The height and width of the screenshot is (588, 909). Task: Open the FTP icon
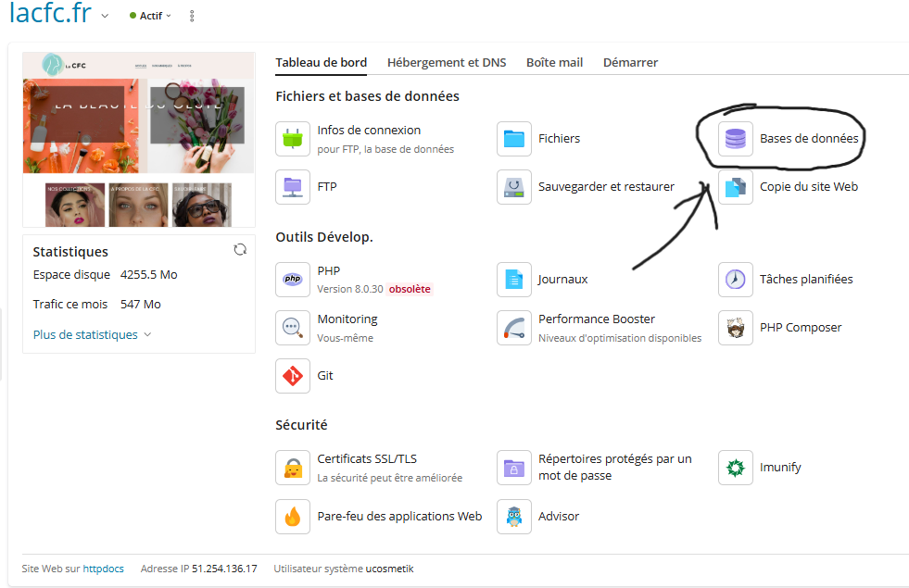(x=293, y=187)
